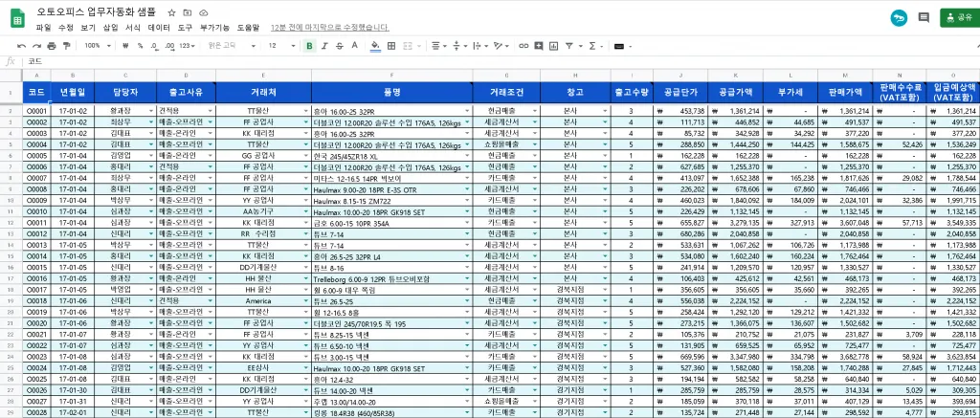Format selection as ₩ currency
This screenshot has width=980, height=418.
click(125, 46)
